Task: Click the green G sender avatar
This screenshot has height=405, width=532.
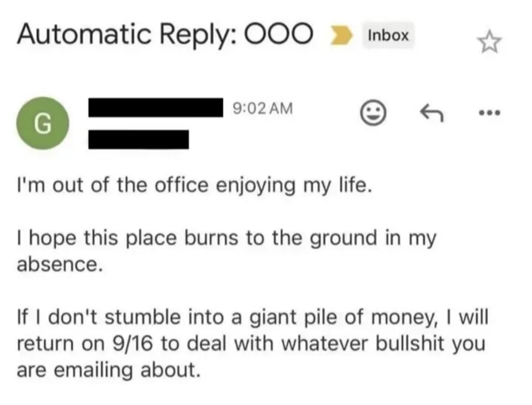Action: click(x=42, y=123)
